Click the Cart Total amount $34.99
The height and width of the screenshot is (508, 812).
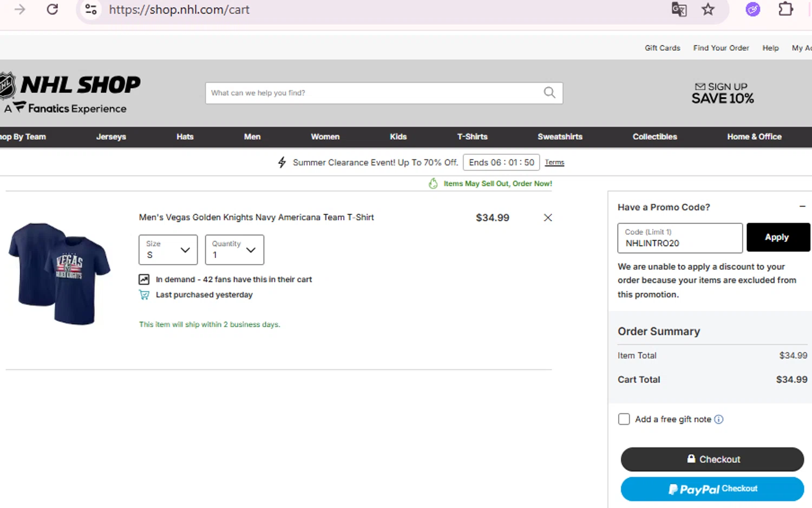791,380
